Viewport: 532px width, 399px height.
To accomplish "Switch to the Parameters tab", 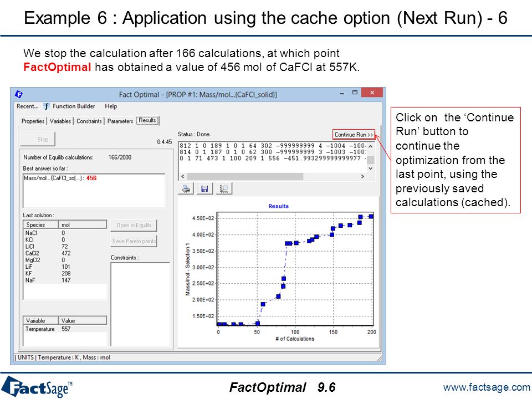I will 120,121.
